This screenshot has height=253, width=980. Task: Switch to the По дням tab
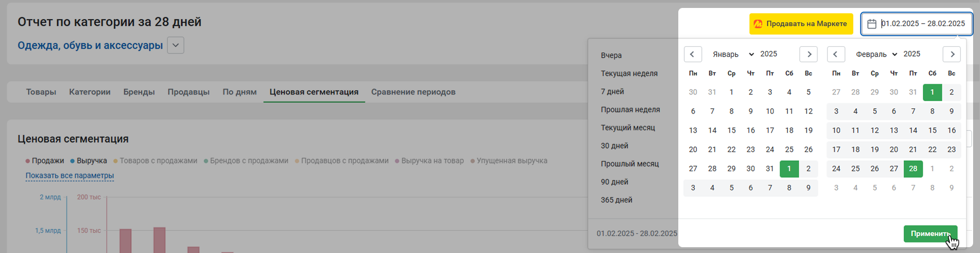tap(240, 92)
